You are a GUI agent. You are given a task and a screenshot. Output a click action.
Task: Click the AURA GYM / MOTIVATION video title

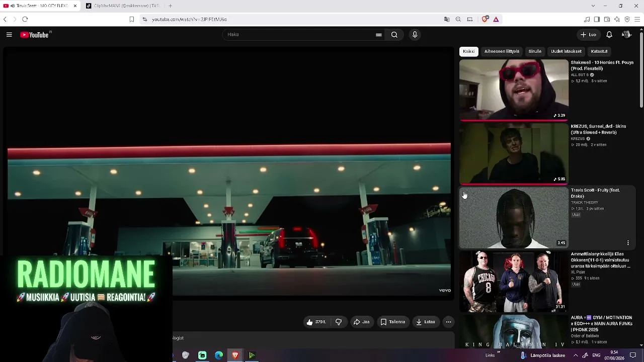tap(602, 324)
